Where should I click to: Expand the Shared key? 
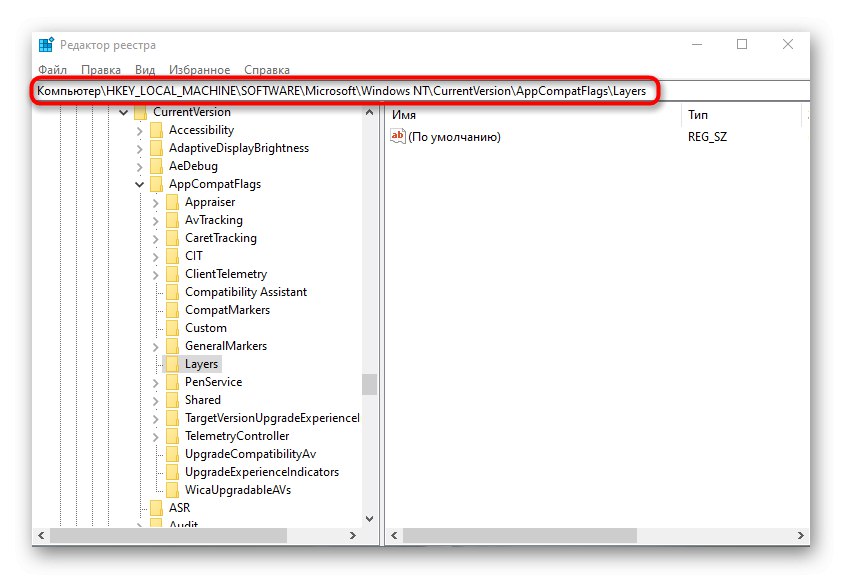coord(156,401)
